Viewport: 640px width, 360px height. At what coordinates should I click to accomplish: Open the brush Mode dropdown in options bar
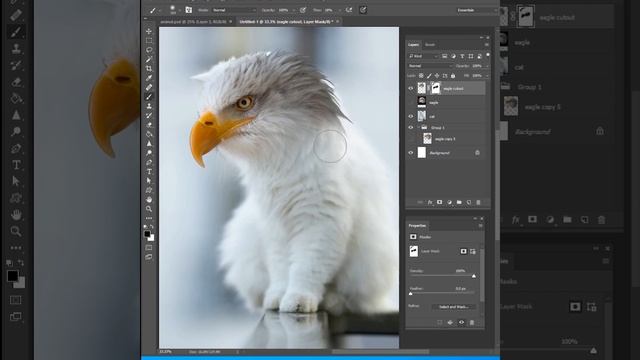click(234, 10)
